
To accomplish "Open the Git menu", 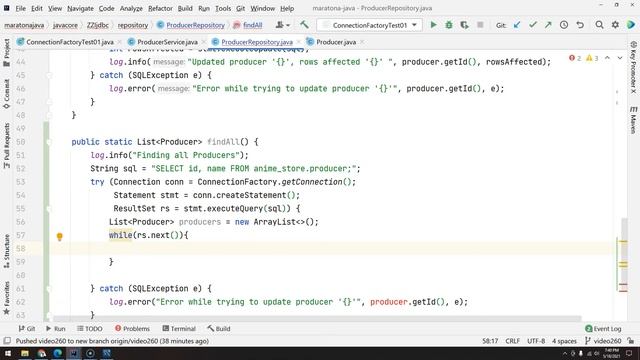I will point(240,8).
